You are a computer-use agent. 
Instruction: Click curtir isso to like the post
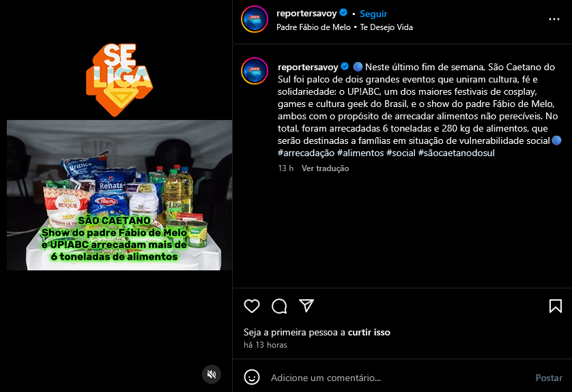tap(369, 332)
